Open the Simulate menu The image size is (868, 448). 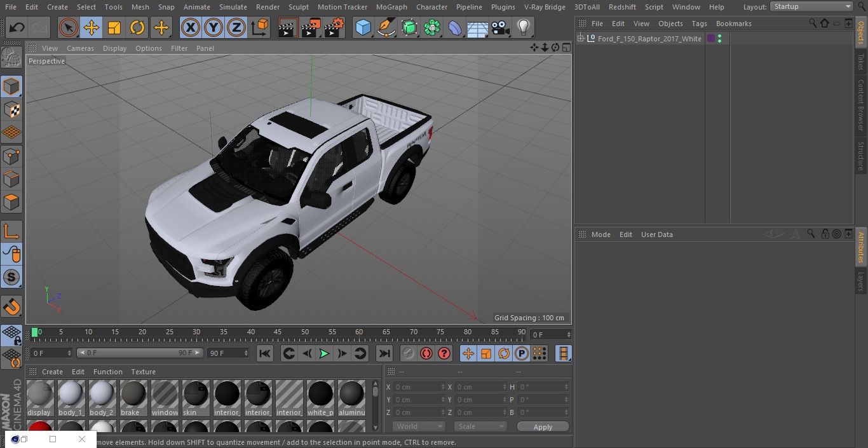pos(233,7)
